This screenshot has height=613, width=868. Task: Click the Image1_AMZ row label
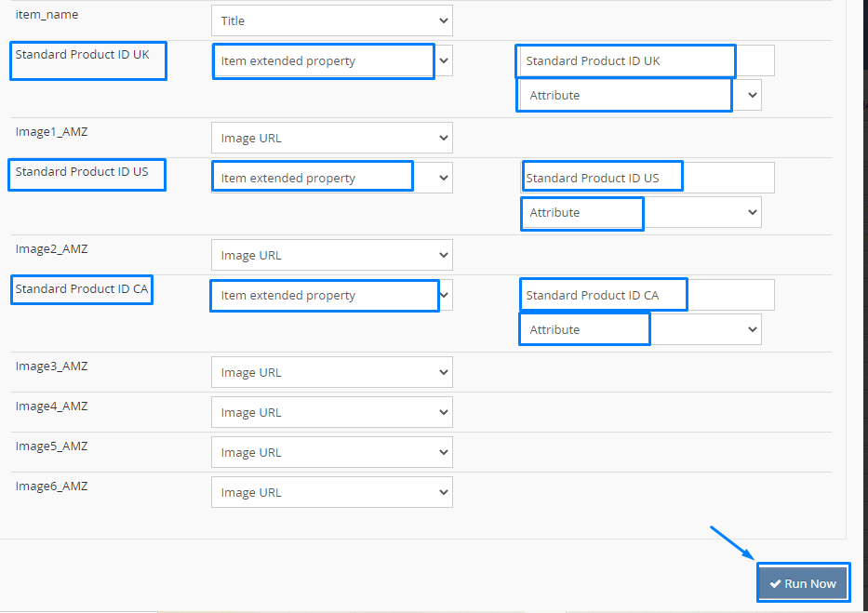[x=51, y=131]
